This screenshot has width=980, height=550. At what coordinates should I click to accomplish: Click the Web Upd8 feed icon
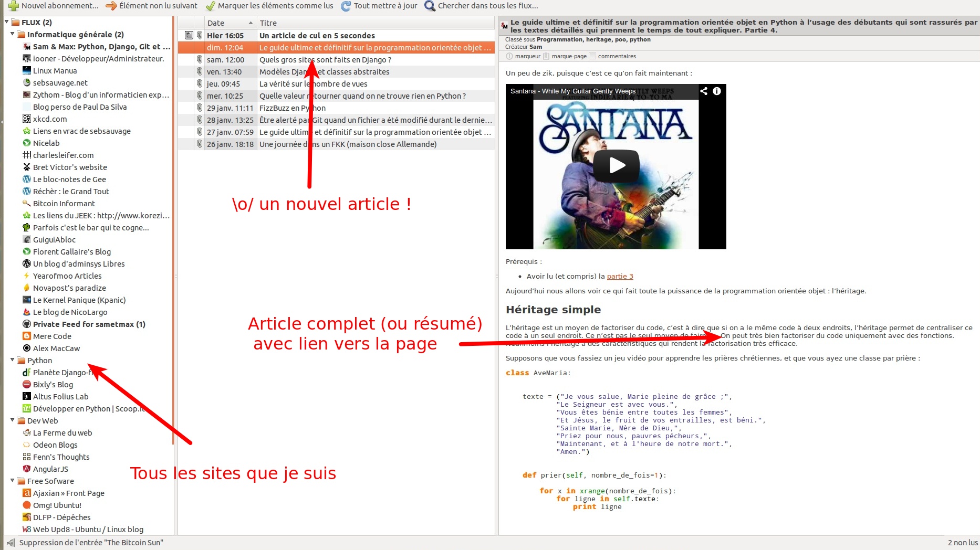coord(27,530)
